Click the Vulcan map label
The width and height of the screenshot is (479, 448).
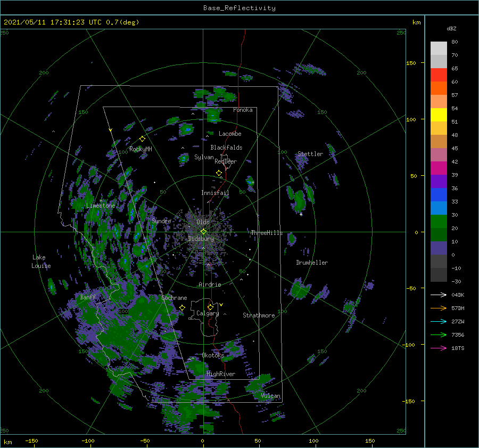(270, 396)
